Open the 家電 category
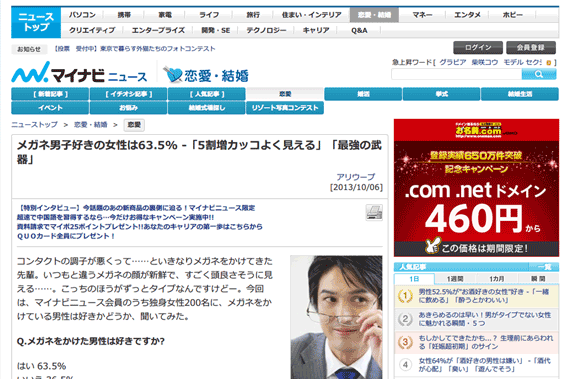570x379 pixels. point(165,15)
